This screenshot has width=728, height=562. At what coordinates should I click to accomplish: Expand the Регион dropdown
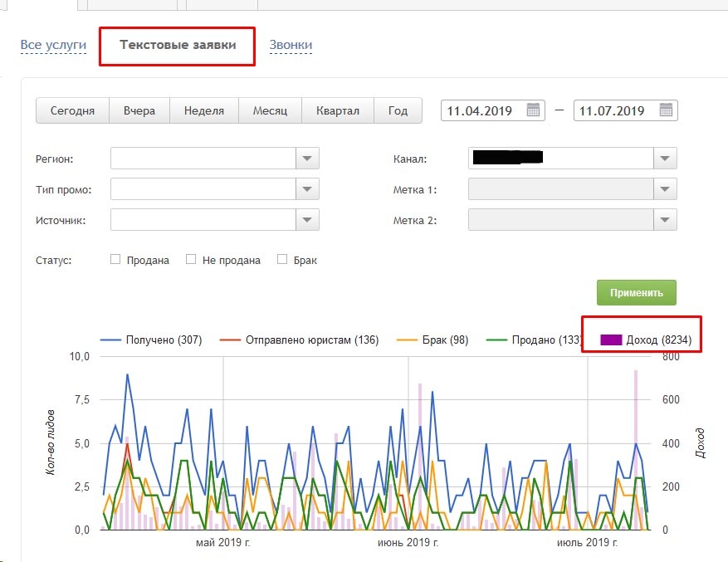point(308,159)
